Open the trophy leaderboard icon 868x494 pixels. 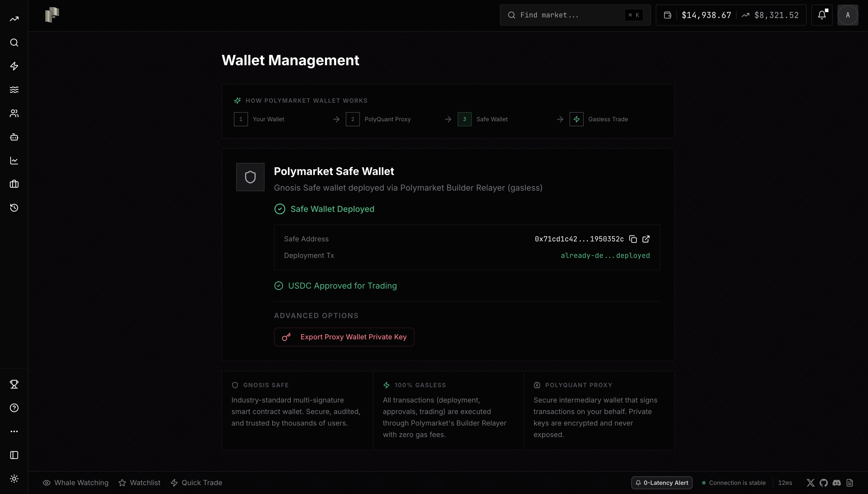coord(14,384)
